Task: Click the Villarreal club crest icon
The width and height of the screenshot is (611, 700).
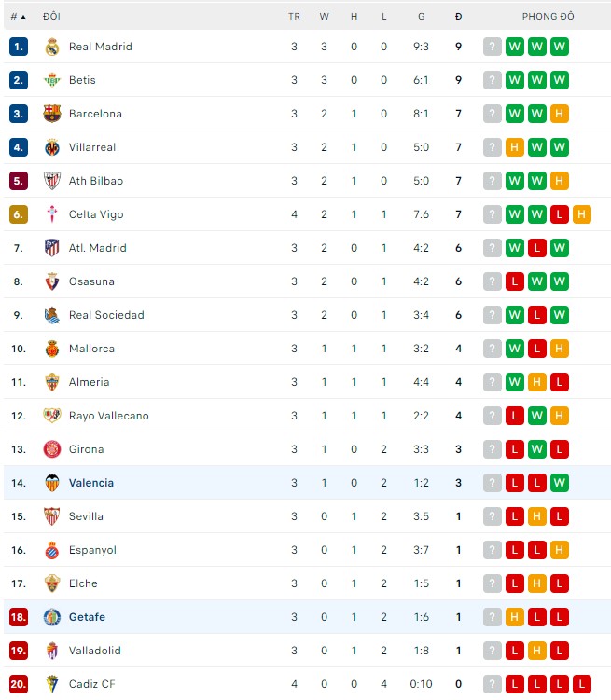Action: point(52,147)
